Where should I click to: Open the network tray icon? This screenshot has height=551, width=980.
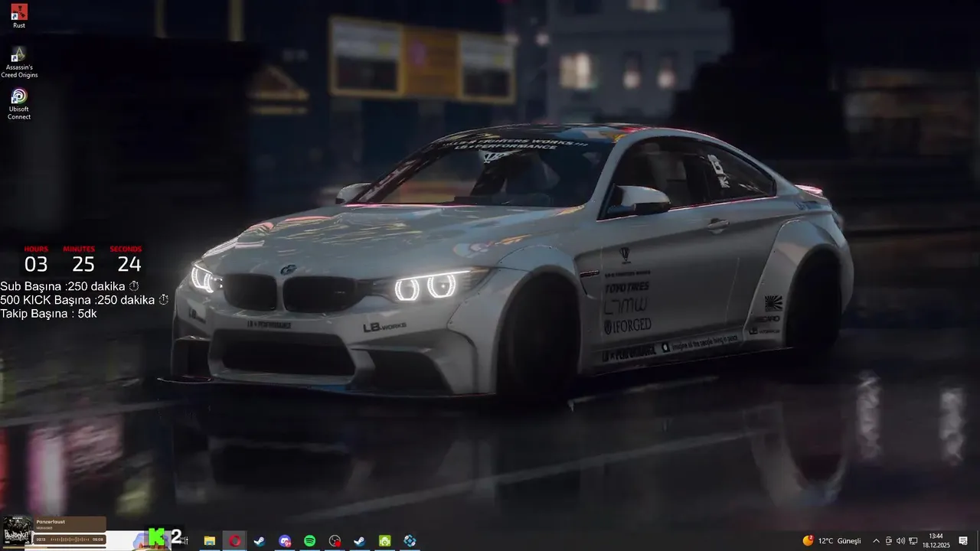[x=913, y=541]
